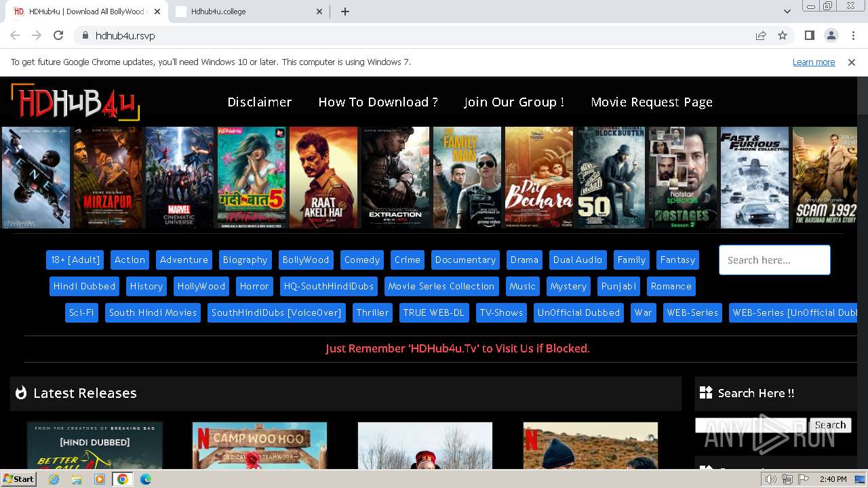The height and width of the screenshot is (488, 868).
Task: Bookmark this page with star icon
Action: pyautogui.click(x=783, y=35)
